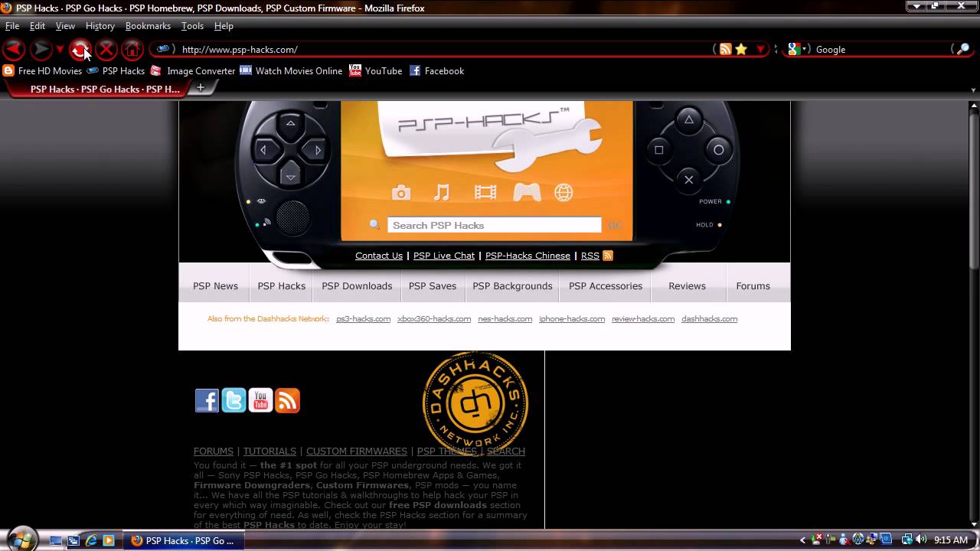The width and height of the screenshot is (980, 551).
Task: Expand the list all tabs arrow
Action: coord(973,89)
